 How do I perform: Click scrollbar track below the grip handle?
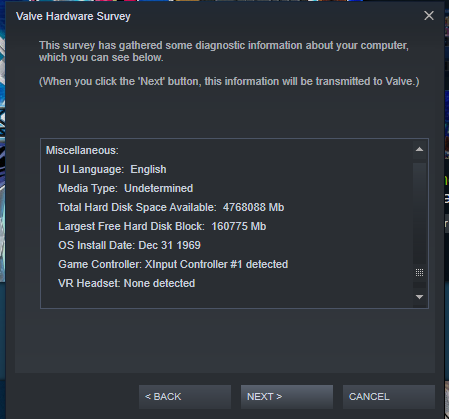point(419,285)
